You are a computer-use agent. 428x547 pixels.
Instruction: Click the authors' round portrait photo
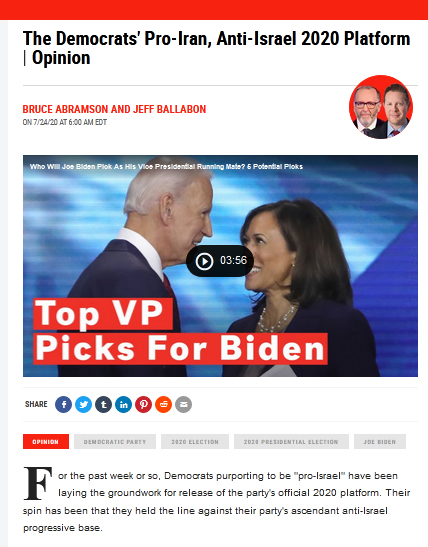tap(381, 107)
